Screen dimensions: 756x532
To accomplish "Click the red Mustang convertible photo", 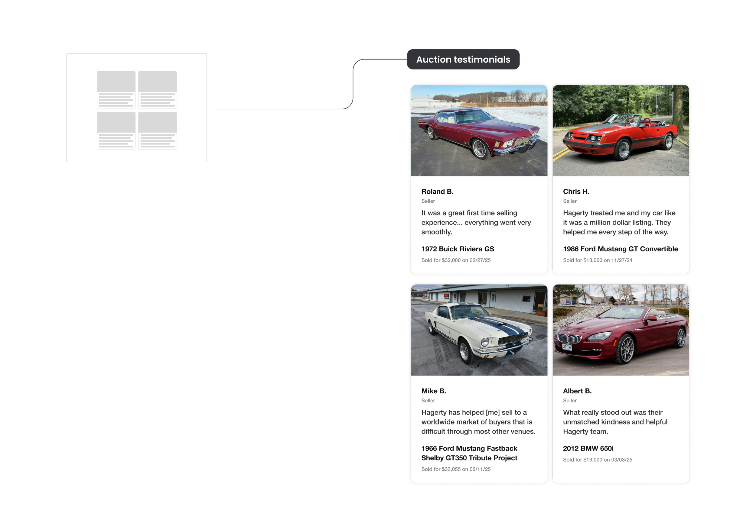I will point(621,131).
